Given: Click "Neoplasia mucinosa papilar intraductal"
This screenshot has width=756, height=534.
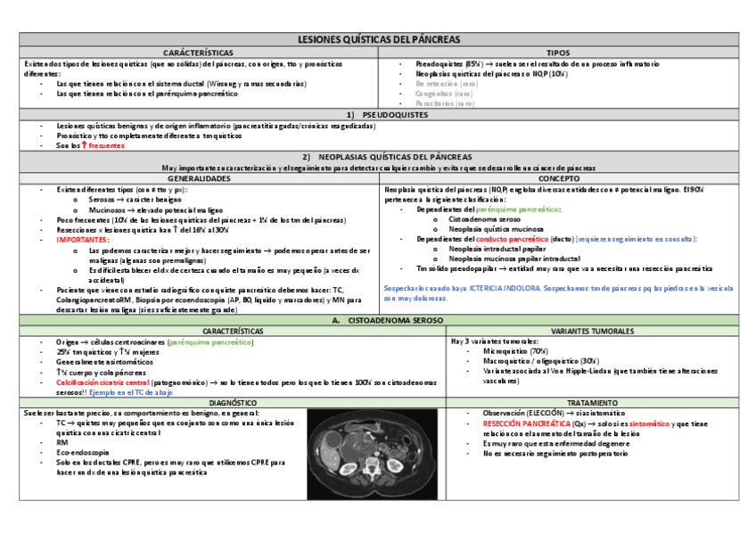Looking at the screenshot, I should click(514, 259).
